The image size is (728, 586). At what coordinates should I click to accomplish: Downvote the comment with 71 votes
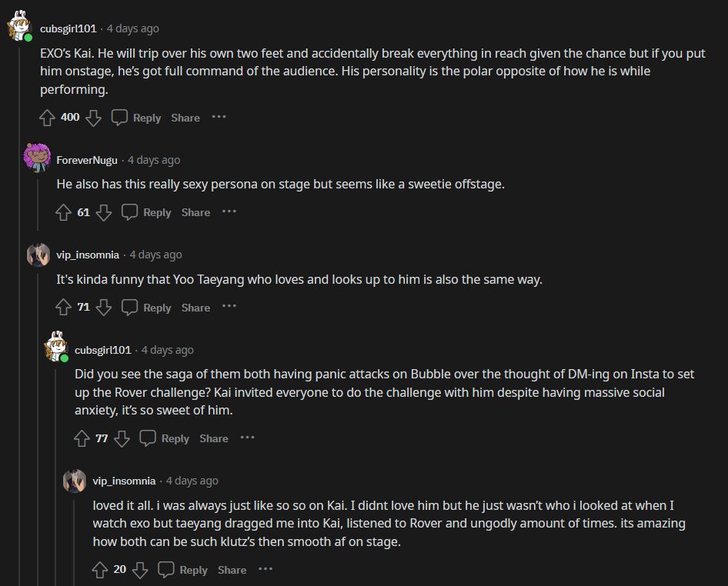tap(104, 308)
